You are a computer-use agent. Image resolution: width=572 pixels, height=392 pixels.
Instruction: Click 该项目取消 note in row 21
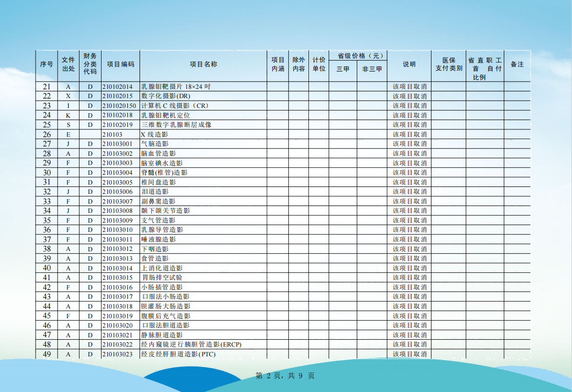click(409, 86)
